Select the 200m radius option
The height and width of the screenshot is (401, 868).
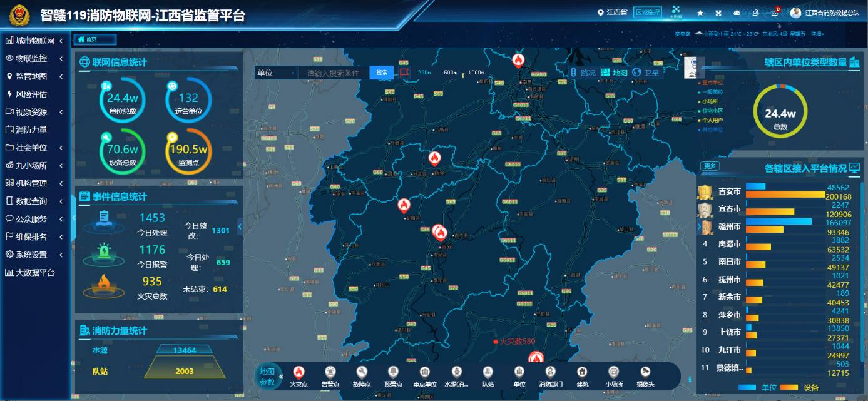click(424, 73)
